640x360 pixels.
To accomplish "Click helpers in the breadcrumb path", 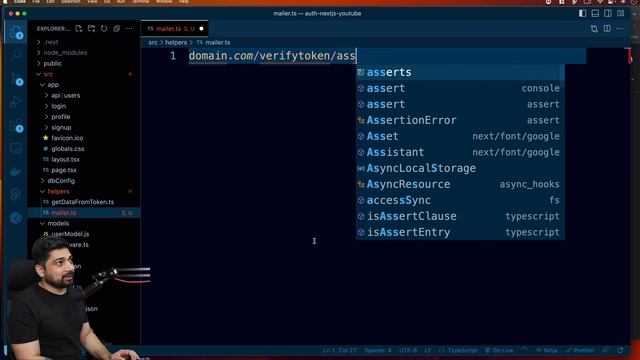I will [176, 42].
